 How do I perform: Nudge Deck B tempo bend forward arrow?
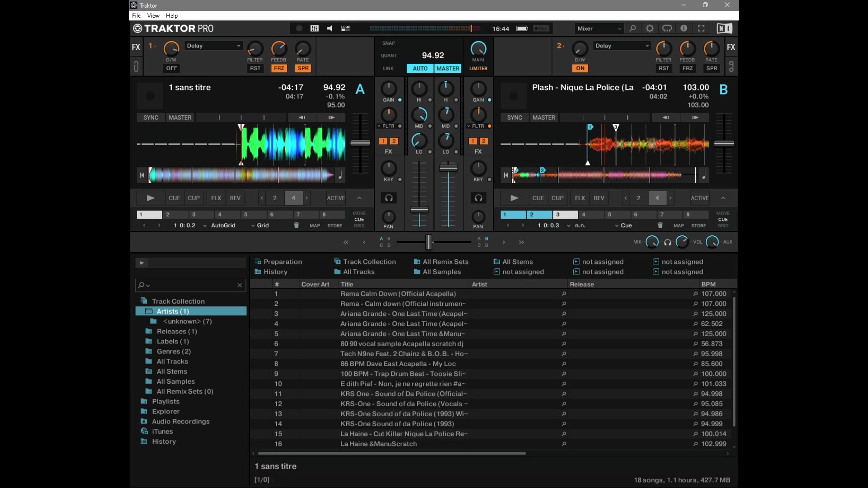[695, 117]
